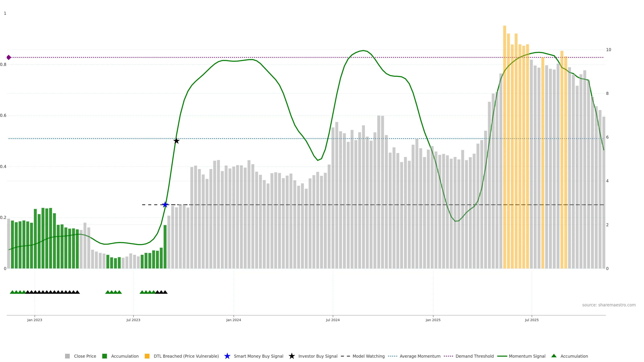The height and width of the screenshot is (362, 644).
Task: Click the gray Close Price legend square
Action: [x=67, y=356]
